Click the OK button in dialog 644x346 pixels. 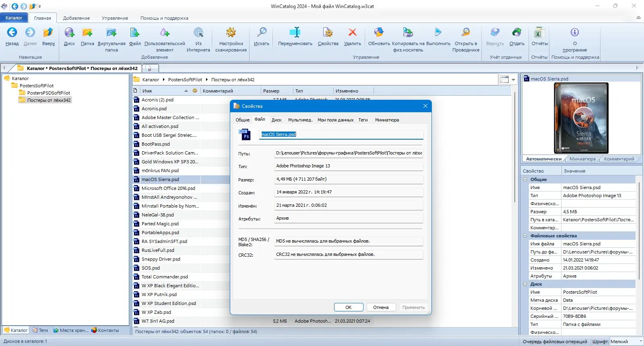(x=349, y=307)
